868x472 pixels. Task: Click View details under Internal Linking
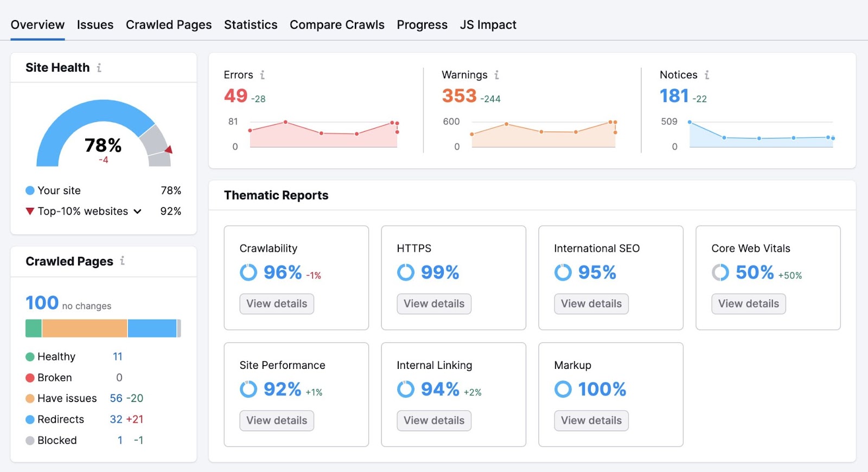(434, 420)
